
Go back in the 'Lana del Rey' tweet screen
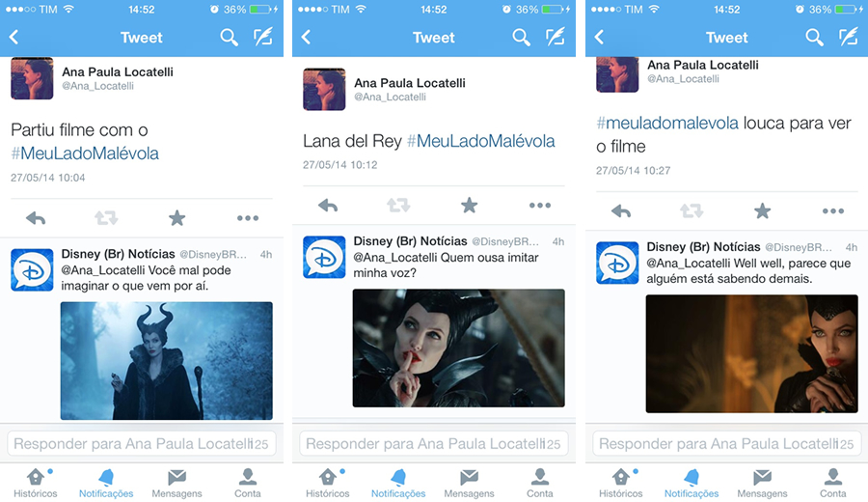click(x=306, y=37)
